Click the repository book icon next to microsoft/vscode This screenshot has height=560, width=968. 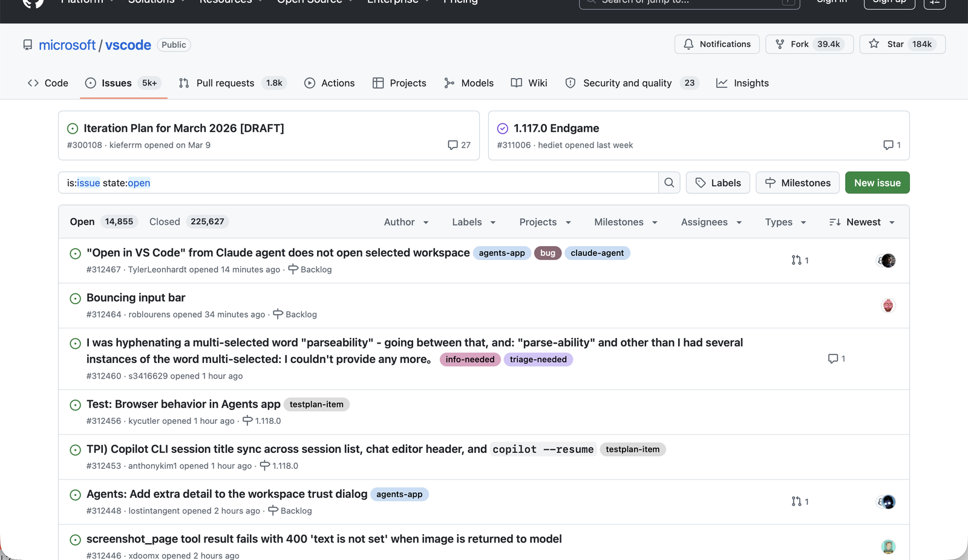(x=28, y=45)
